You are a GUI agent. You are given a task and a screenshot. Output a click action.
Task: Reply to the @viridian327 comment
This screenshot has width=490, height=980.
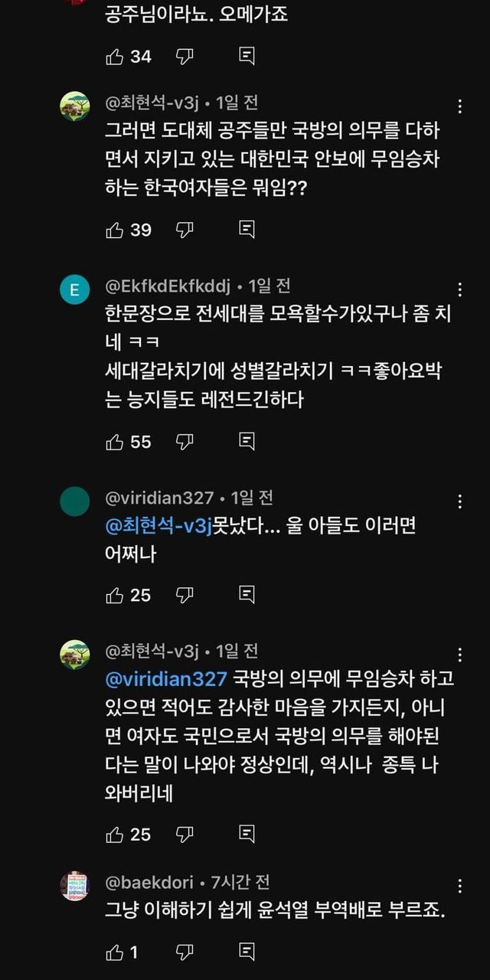tap(247, 595)
